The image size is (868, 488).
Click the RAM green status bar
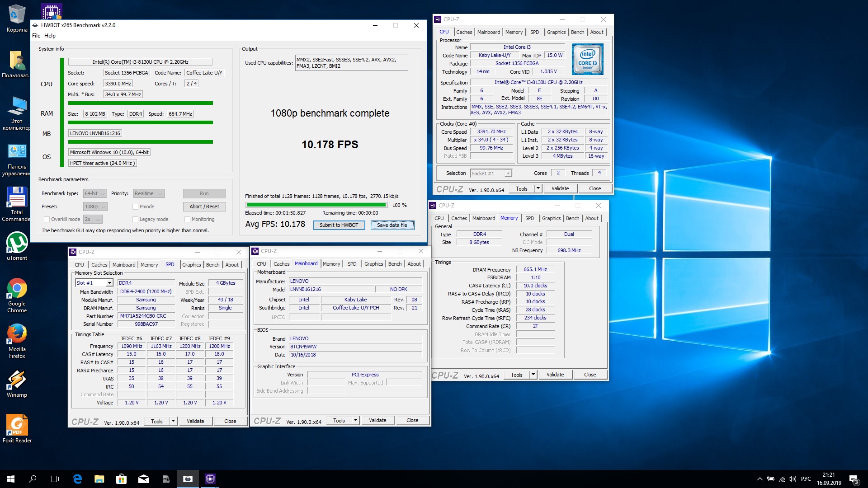(x=141, y=122)
